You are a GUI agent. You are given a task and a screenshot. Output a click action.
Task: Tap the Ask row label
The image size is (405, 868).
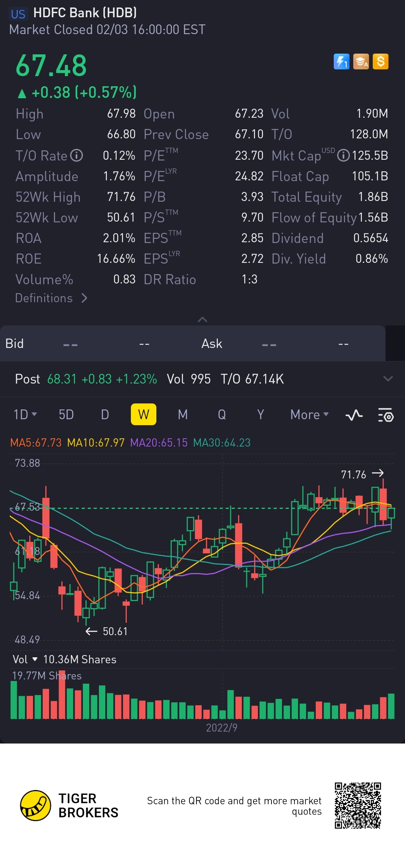[x=212, y=343]
